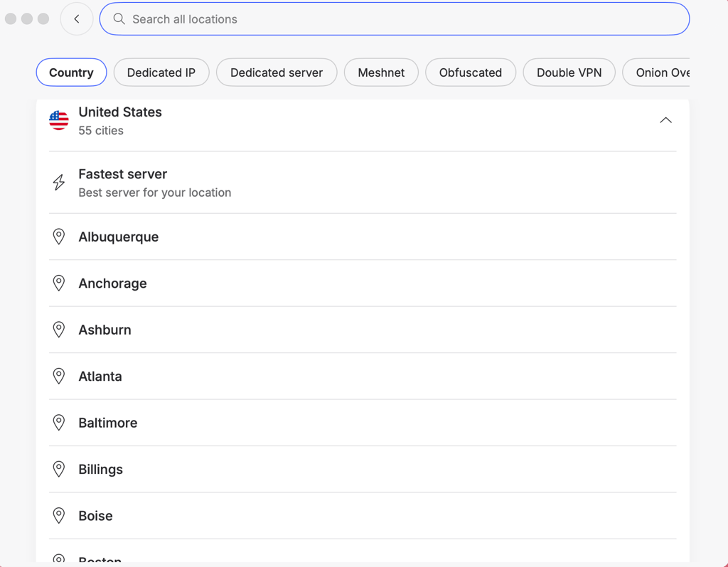Select the Baltimore server location
The width and height of the screenshot is (728, 567).
[363, 423]
